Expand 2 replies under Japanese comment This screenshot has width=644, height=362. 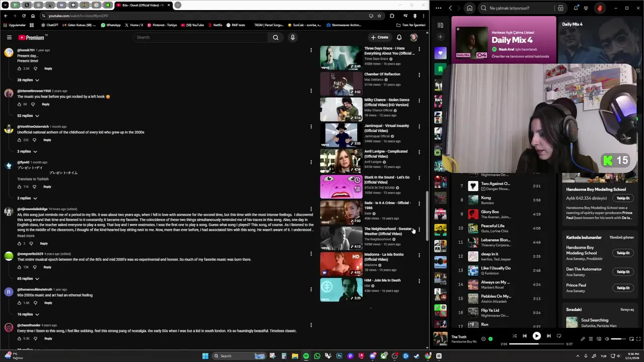[x=27, y=198]
